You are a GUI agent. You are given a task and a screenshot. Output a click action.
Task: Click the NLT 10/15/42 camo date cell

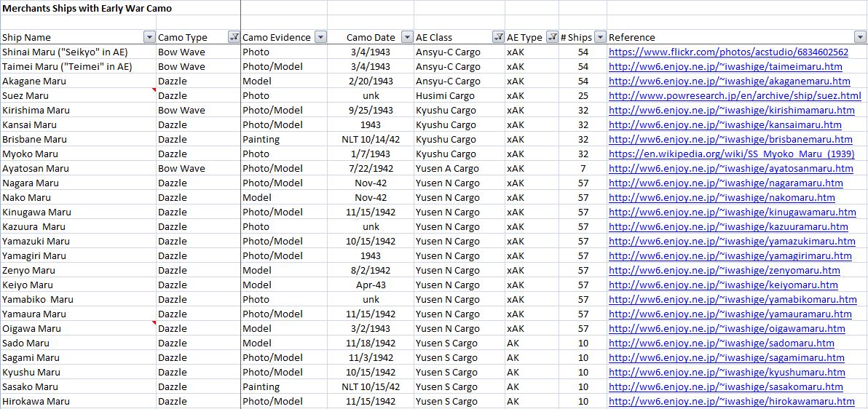[x=371, y=386]
